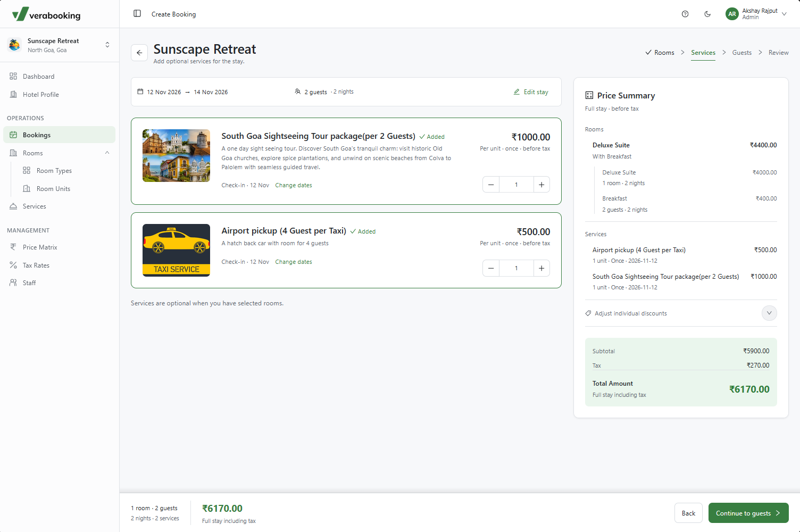The image size is (800, 532).
Task: Click the ₹6170.00 total in Price Summary
Action: tap(749, 389)
